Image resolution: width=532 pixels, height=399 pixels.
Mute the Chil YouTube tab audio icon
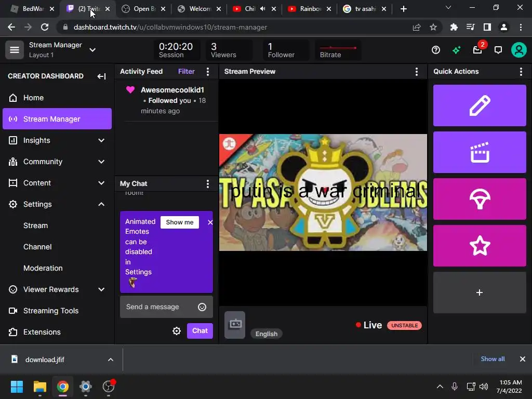tap(262, 9)
